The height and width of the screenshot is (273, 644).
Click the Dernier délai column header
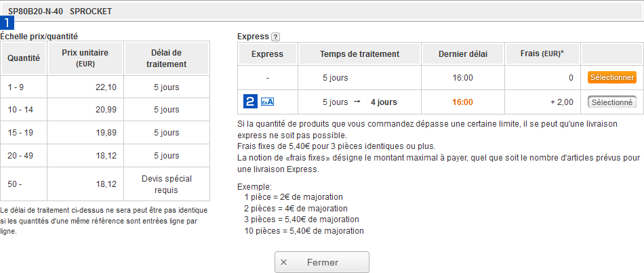click(462, 54)
